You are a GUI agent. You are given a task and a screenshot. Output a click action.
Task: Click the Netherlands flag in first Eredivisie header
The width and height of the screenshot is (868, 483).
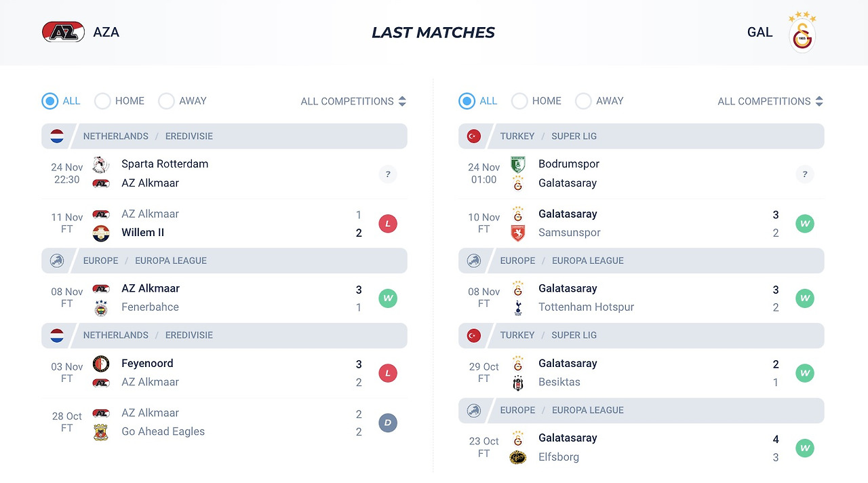point(57,136)
